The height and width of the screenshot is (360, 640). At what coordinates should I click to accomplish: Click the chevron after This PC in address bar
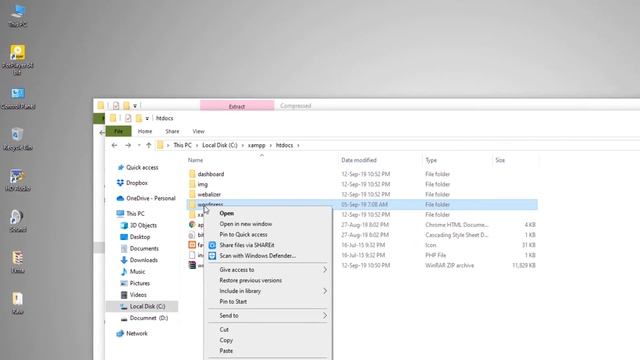tap(197, 145)
